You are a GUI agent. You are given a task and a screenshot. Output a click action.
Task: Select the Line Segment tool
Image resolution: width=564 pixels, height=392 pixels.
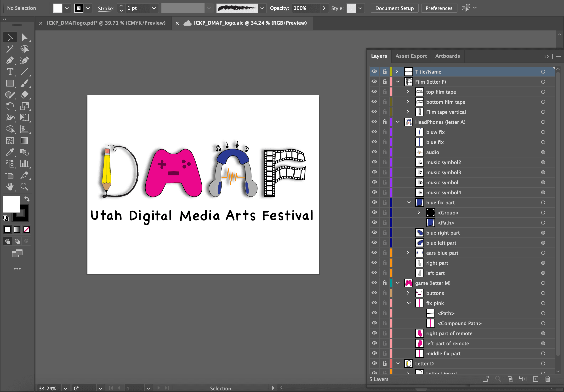click(x=24, y=72)
